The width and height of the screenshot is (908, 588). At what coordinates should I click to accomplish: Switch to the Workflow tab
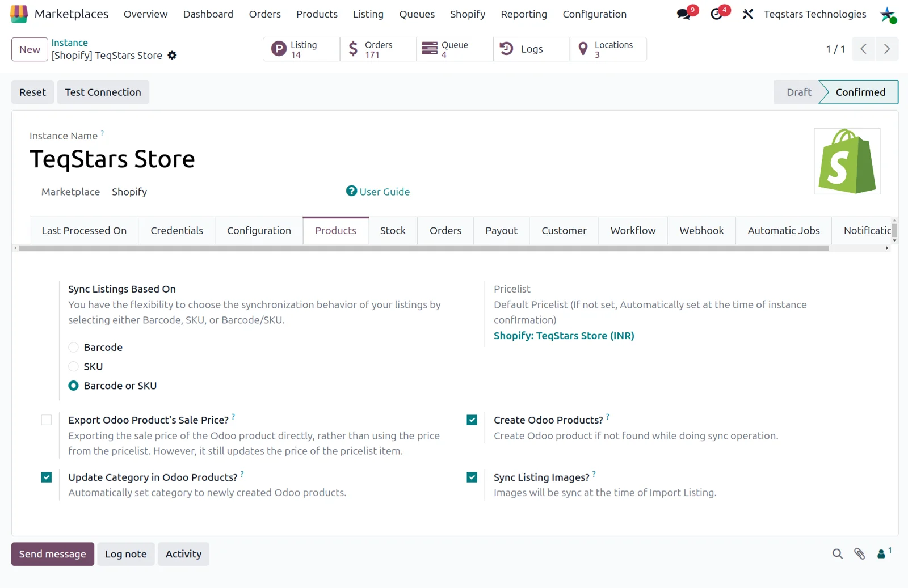click(x=633, y=231)
